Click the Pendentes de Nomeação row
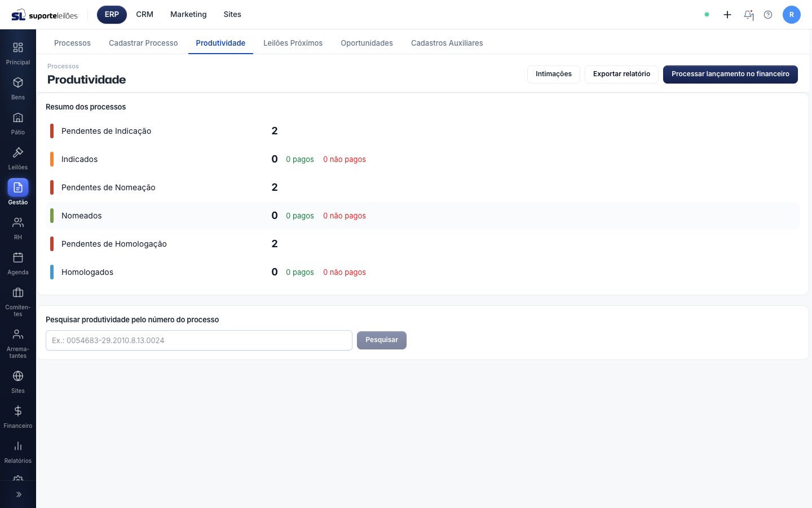The image size is (812, 508). (x=422, y=187)
